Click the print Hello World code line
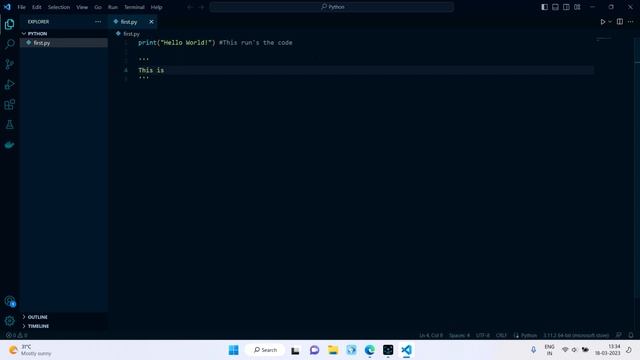Image resolution: width=640 pixels, height=360 pixels. coord(215,42)
